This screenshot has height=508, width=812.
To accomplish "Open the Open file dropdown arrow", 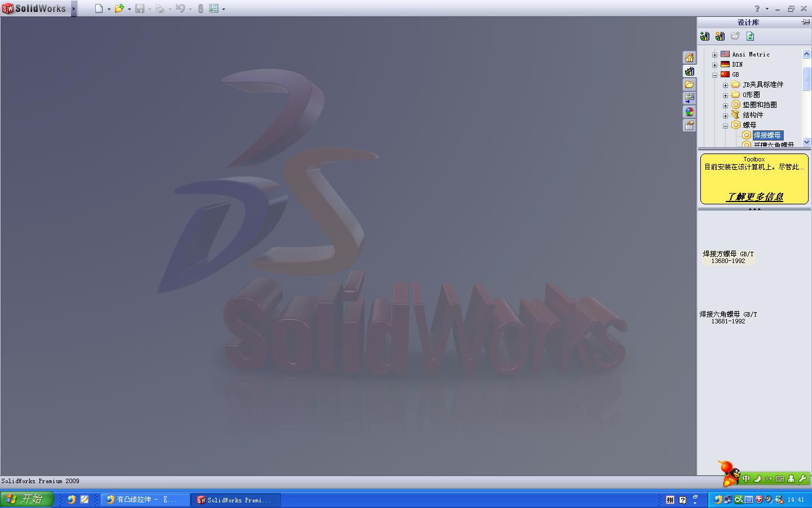I will (x=129, y=9).
